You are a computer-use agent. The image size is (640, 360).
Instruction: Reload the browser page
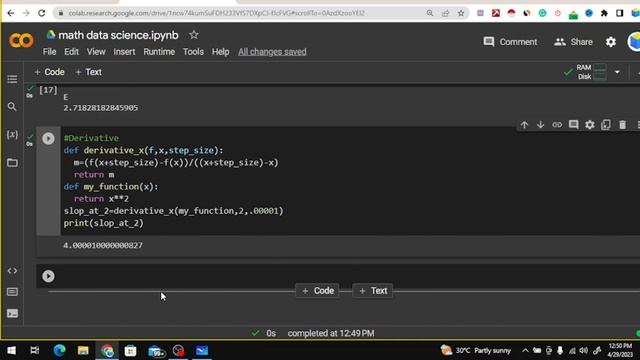[x=42, y=13]
